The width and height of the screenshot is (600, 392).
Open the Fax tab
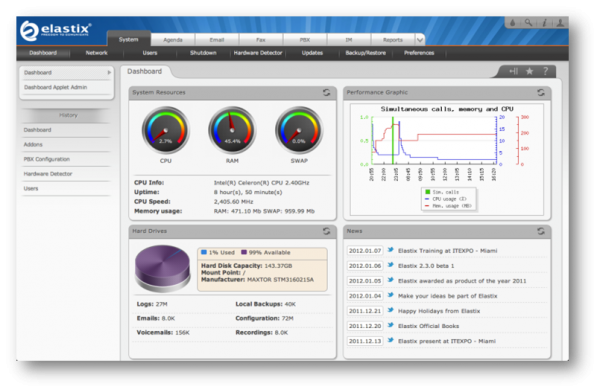261,40
